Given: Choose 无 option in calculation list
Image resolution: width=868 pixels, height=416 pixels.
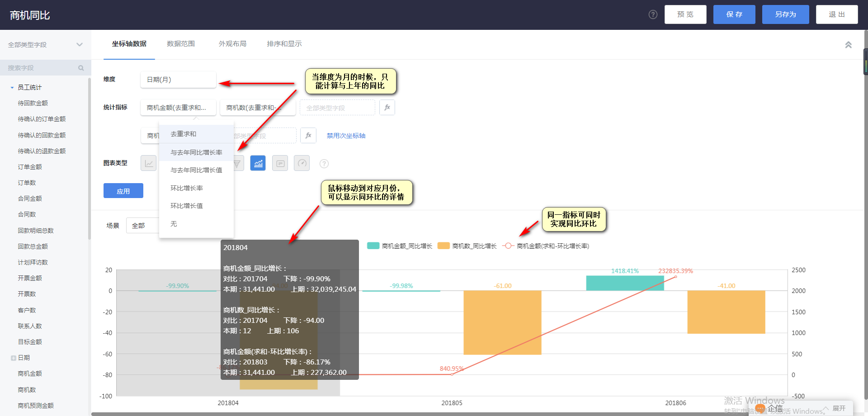Looking at the screenshot, I should point(196,224).
